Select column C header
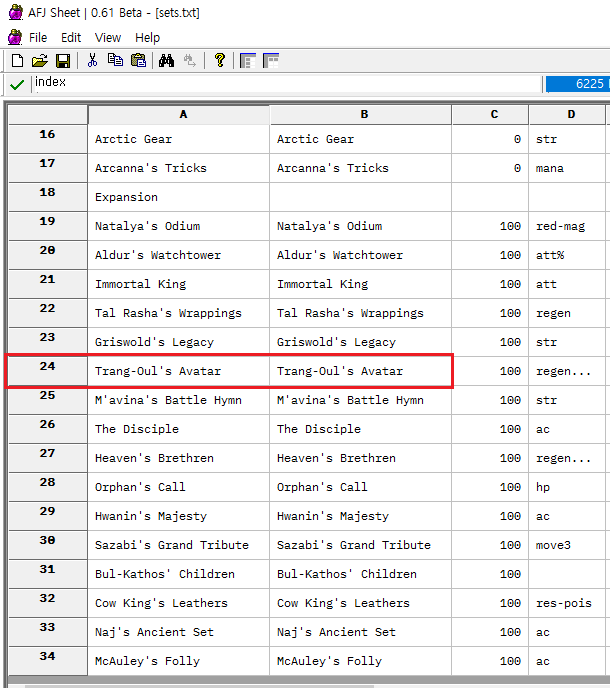 [490, 115]
